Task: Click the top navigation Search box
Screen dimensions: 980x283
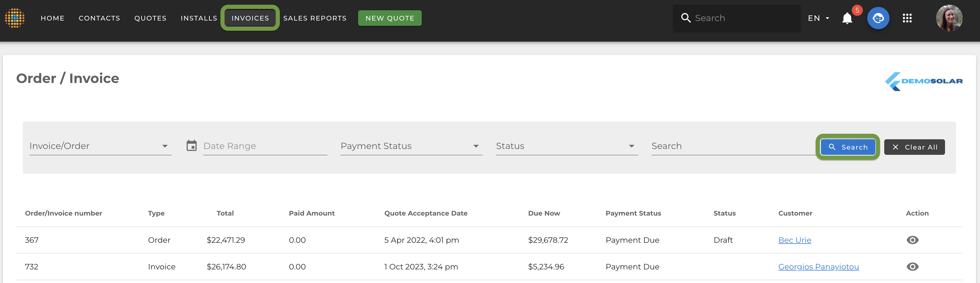Action: coord(736,18)
